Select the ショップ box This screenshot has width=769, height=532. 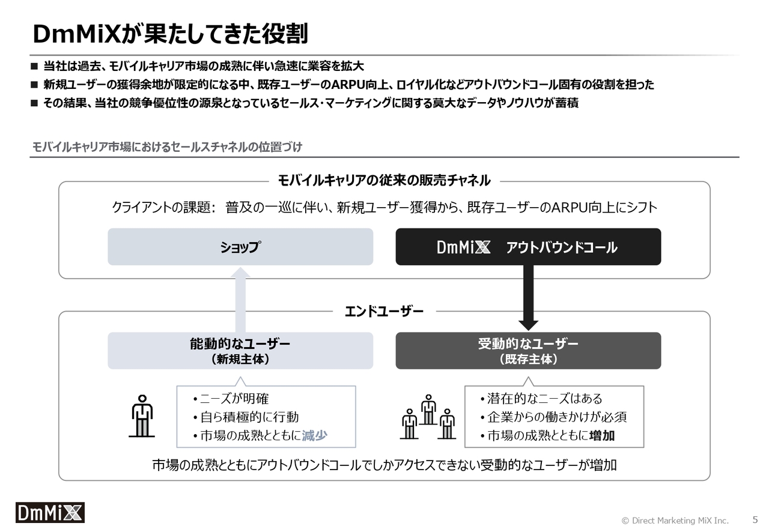click(x=240, y=247)
